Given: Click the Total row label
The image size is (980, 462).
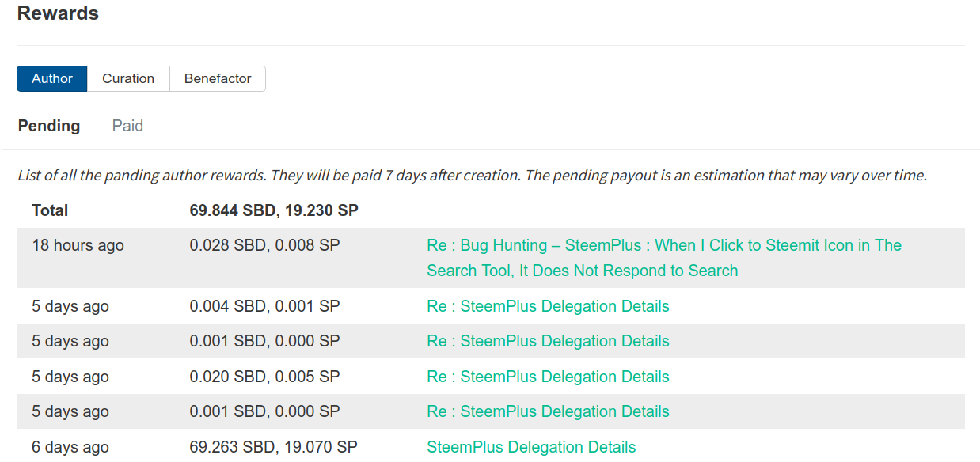Looking at the screenshot, I should (50, 210).
